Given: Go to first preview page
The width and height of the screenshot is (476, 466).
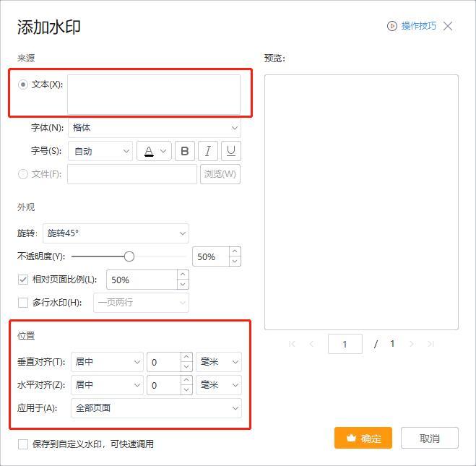Looking at the screenshot, I should pyautogui.click(x=292, y=344).
